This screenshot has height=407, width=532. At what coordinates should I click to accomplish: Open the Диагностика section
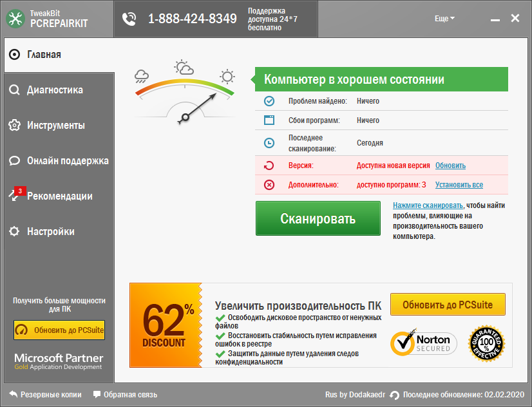[x=59, y=90]
